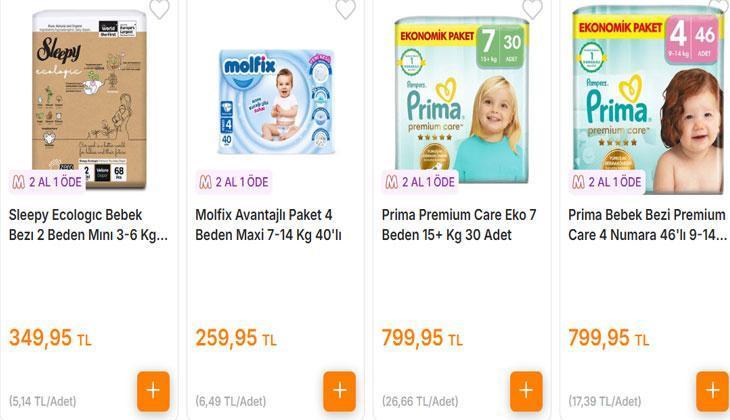Add Sleepy Ecologic diapers to cart
The image size is (730, 420).
point(153,391)
